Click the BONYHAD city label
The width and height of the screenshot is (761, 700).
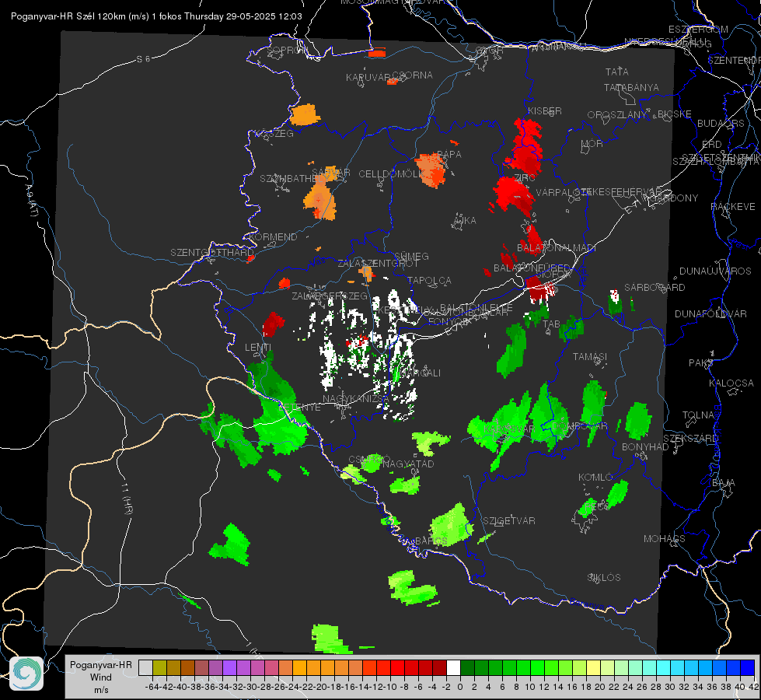645,447
